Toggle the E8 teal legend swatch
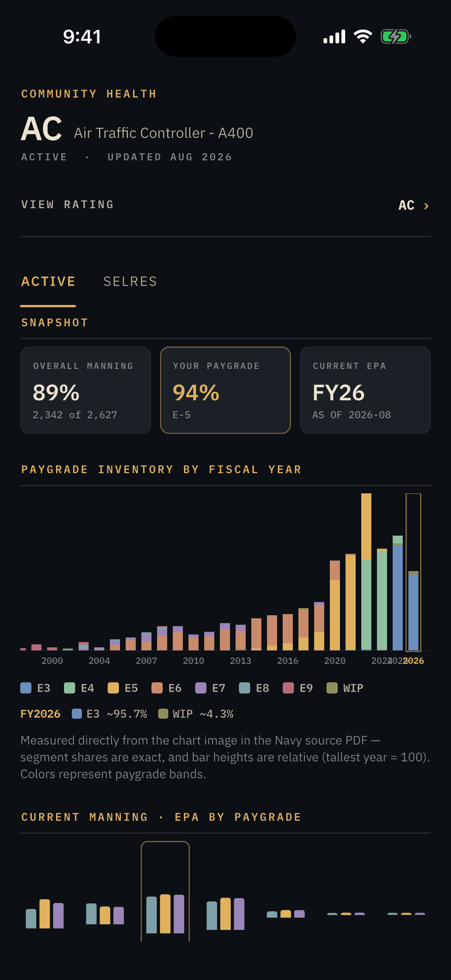Image resolution: width=451 pixels, height=980 pixels. click(245, 688)
